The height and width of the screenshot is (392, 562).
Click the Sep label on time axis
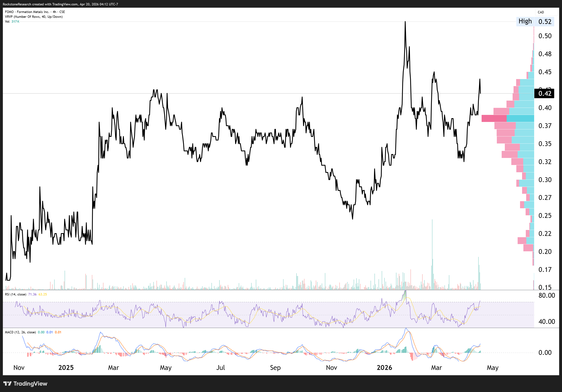click(275, 368)
